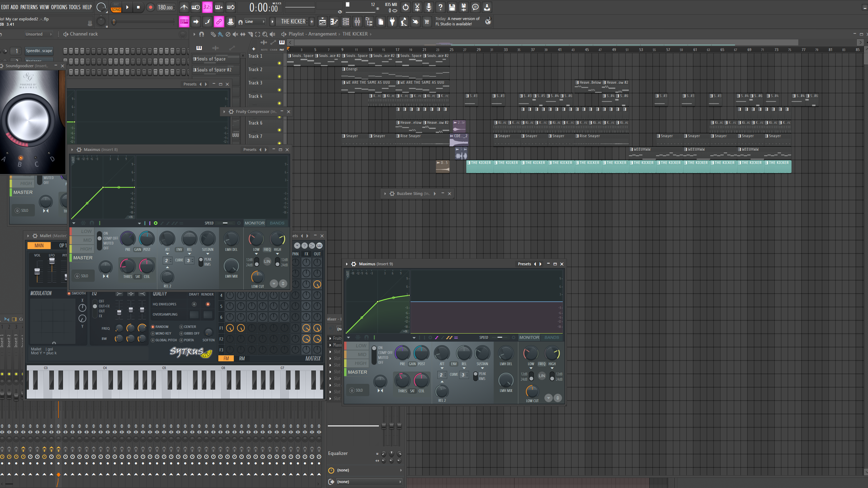Open the Unsorted channel filter dropdown
Image resolution: width=868 pixels, height=488 pixels.
pos(38,34)
